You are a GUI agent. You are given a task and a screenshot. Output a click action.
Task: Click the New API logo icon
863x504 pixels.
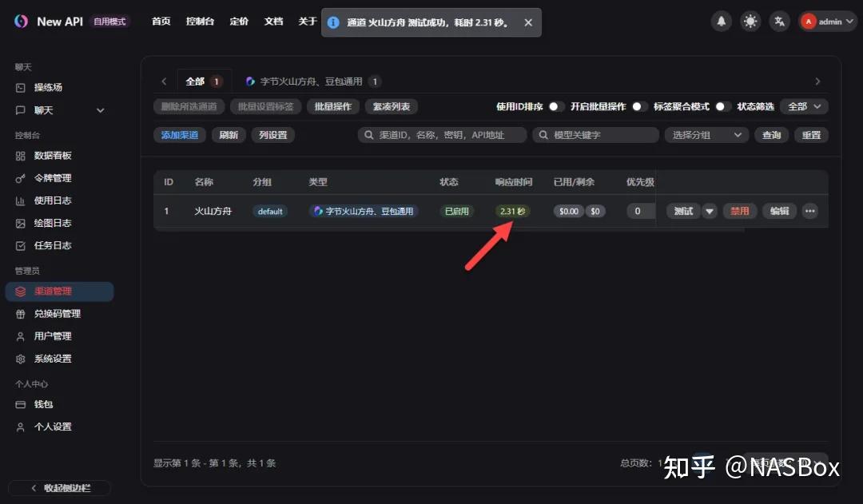tap(21, 22)
